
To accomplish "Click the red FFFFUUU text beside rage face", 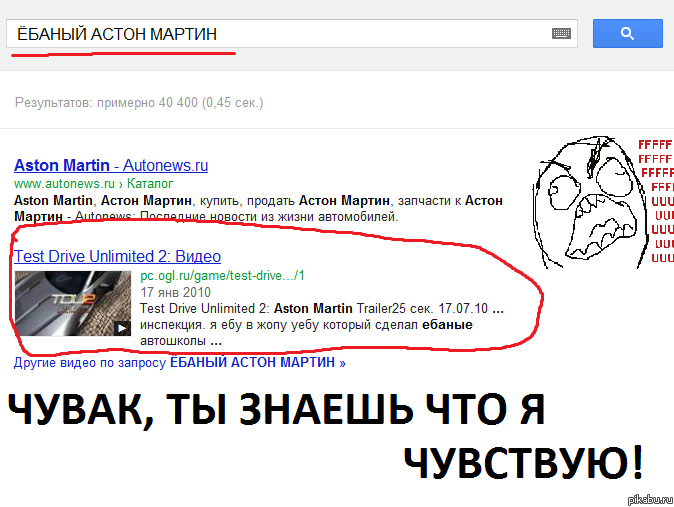I will [655, 200].
